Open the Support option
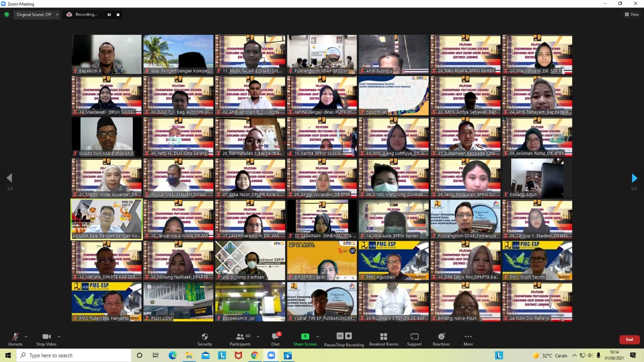Viewport: 644px width, 362px height. (414, 339)
